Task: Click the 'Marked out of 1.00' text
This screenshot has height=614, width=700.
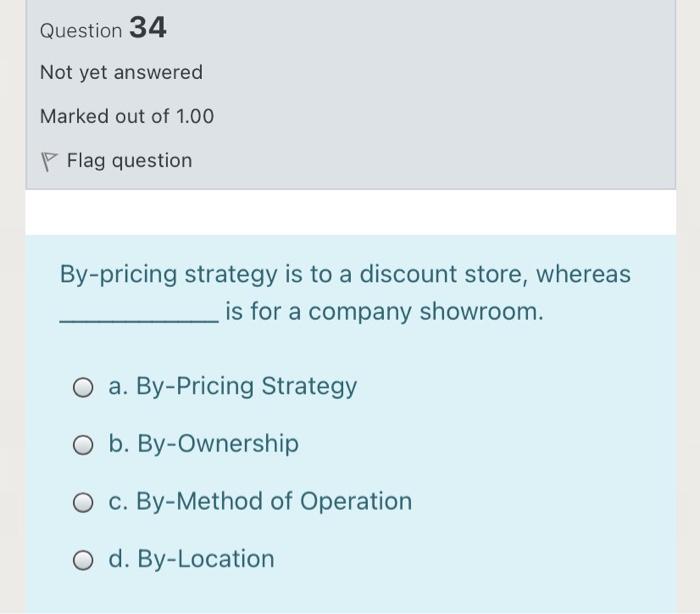Action: click(127, 117)
